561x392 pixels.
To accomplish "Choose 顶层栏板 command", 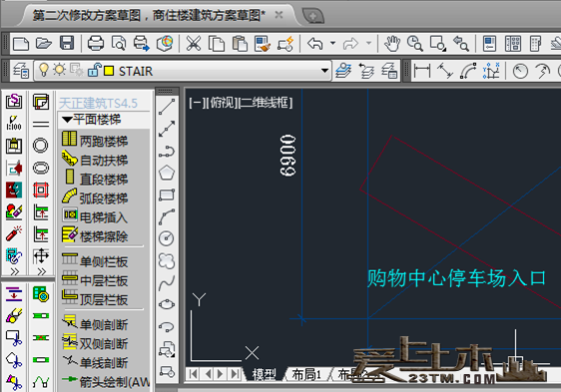I will coord(95,299).
